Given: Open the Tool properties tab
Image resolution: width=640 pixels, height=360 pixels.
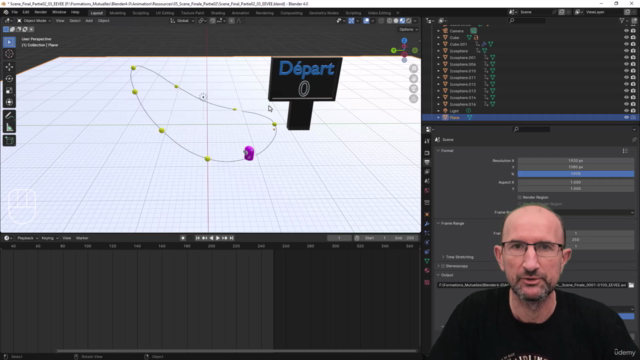Looking at the screenshot, I should point(427,141).
